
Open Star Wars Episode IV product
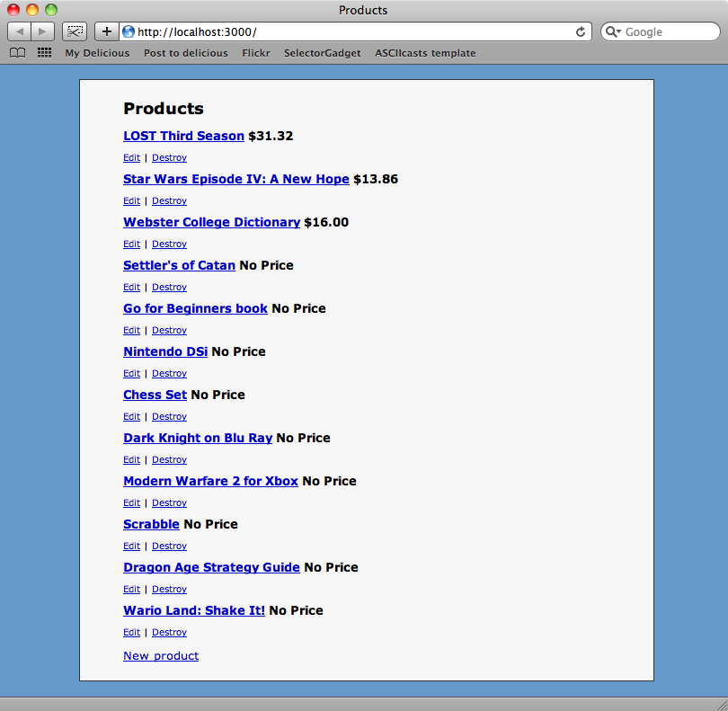point(236,179)
